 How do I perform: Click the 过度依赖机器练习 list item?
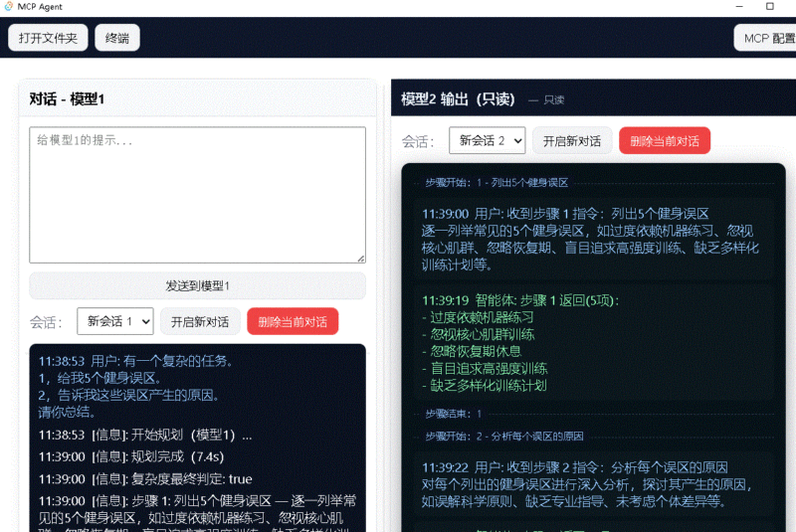pos(478,318)
